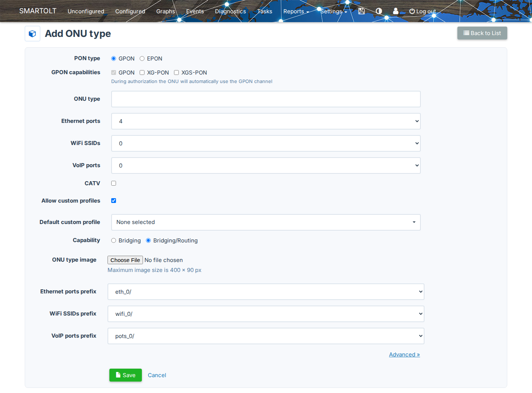Enable the XGS-PON capability checkbox
Screen dimensions: 532x393
coord(177,73)
